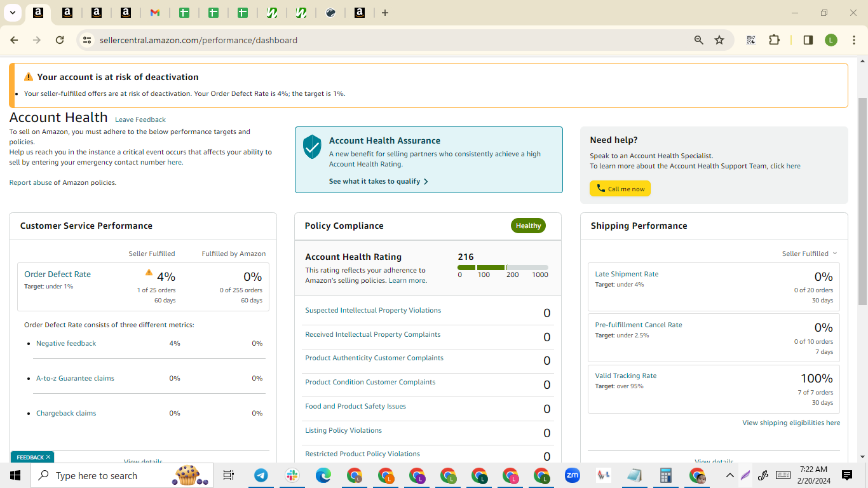Click the Account Health Assurance shield icon
This screenshot has width=868, height=488.
(312, 147)
